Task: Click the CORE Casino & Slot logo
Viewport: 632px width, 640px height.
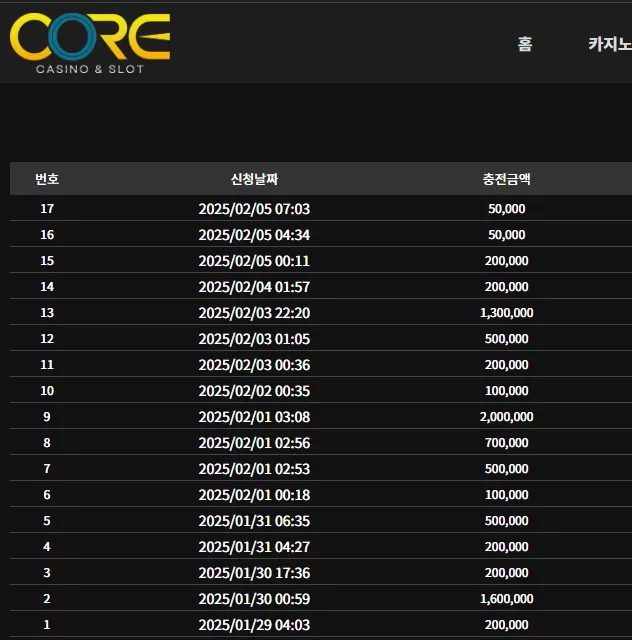Action: [90, 43]
